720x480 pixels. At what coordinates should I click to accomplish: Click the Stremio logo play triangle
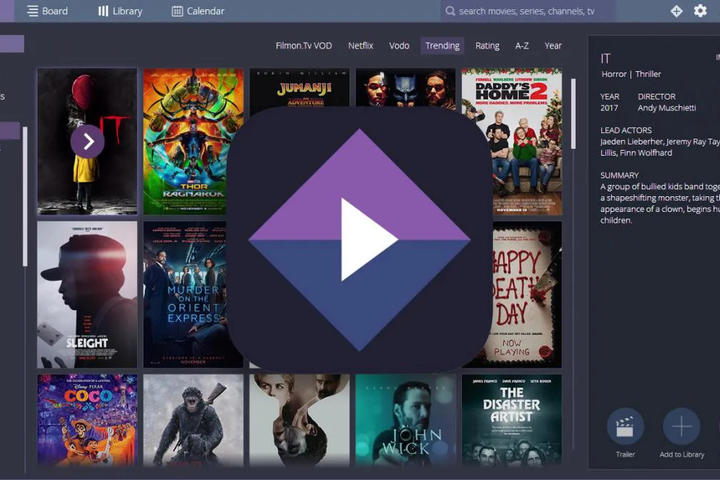(369, 239)
